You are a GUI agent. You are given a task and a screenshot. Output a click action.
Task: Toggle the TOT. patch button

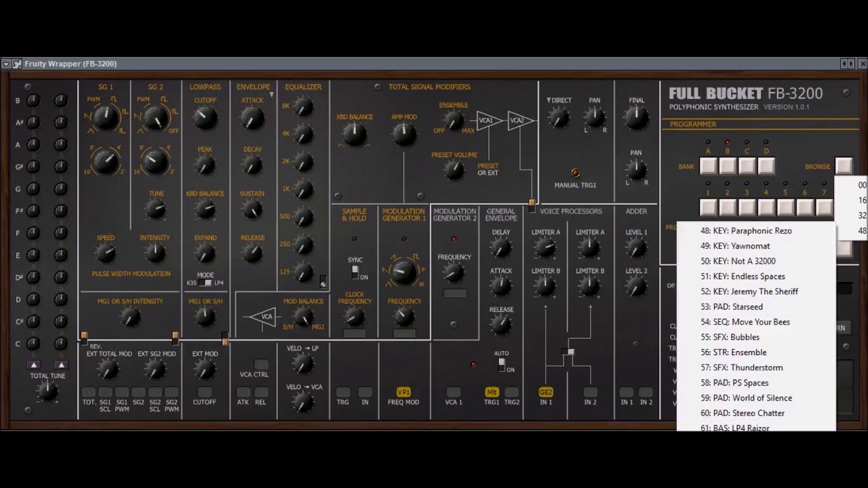point(89,392)
